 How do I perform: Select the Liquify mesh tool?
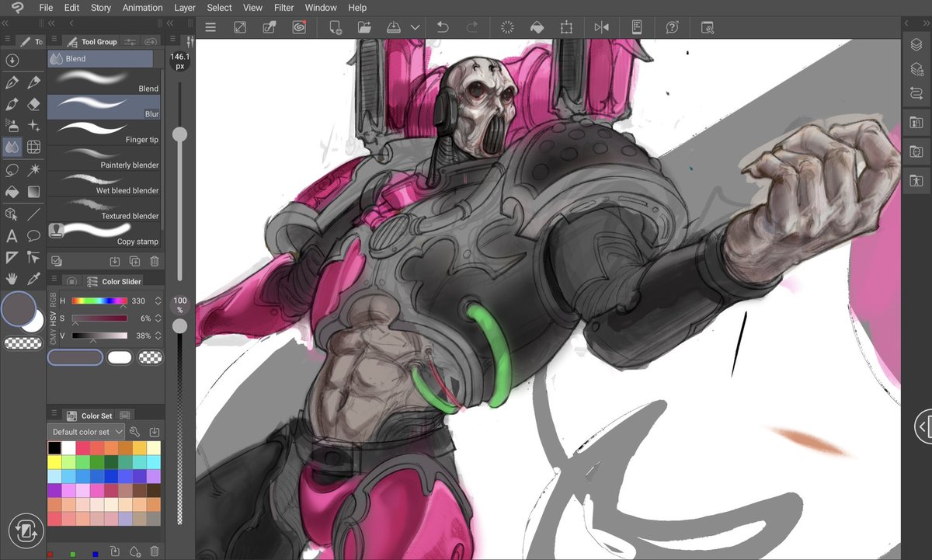click(33, 147)
